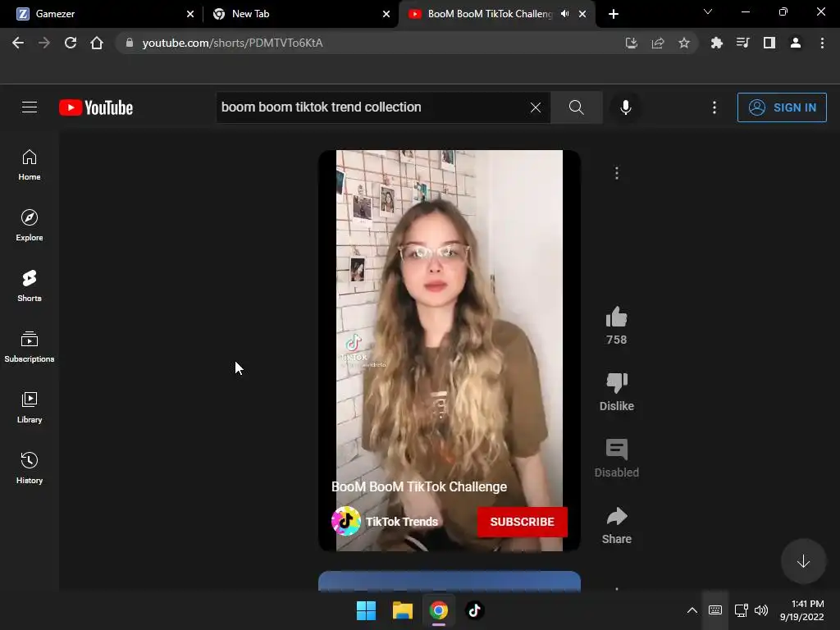
Task: Open YouTube settings three-dot menu
Action: point(714,107)
